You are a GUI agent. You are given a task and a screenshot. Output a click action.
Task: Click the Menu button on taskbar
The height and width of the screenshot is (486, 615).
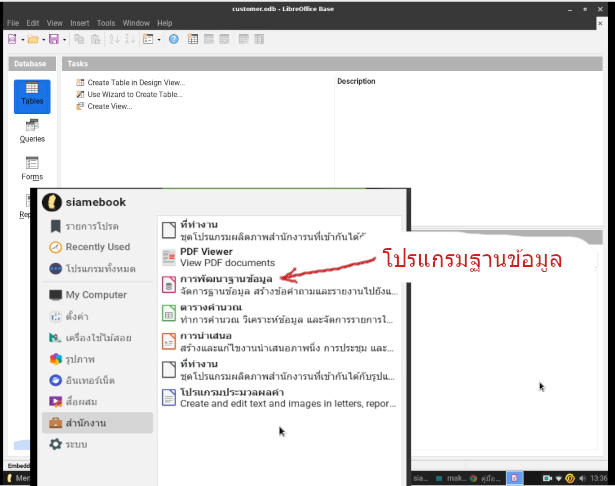(x=18, y=478)
